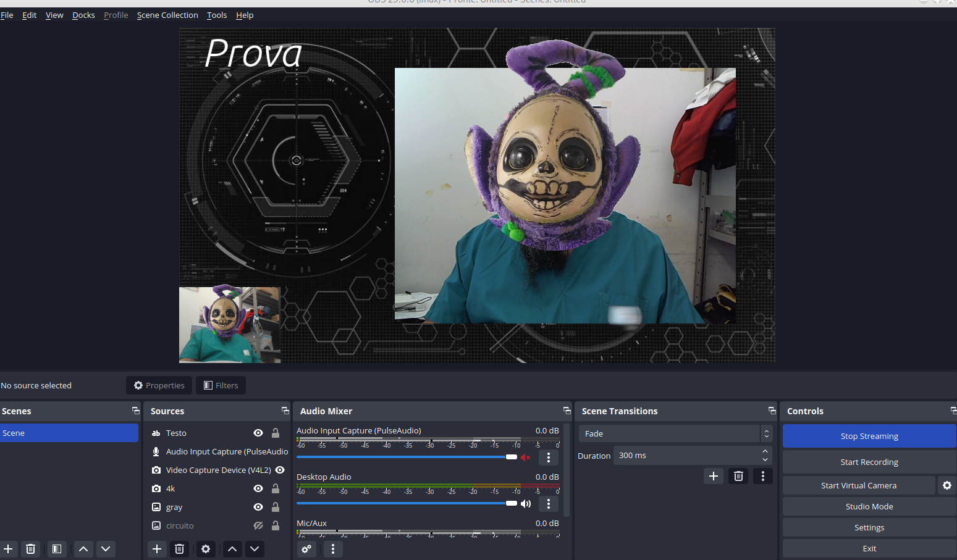Add a new source with plus icon
Screen dimensions: 957x560
click(157, 549)
